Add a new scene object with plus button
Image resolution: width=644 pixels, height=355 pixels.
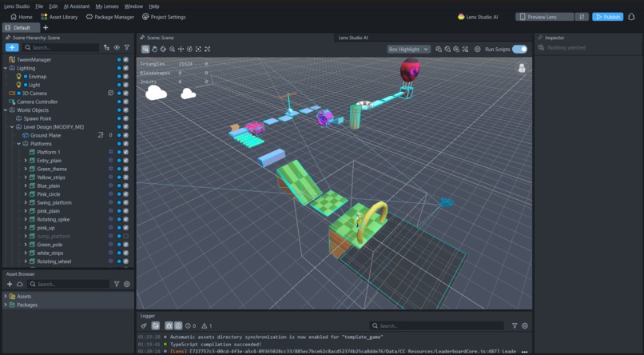pos(12,48)
